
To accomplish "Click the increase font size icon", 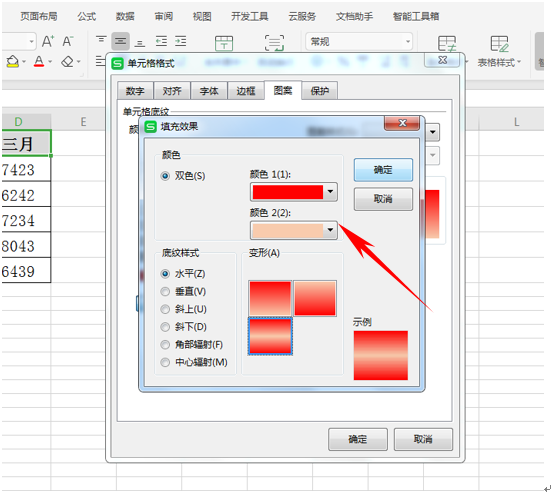I will [48, 41].
